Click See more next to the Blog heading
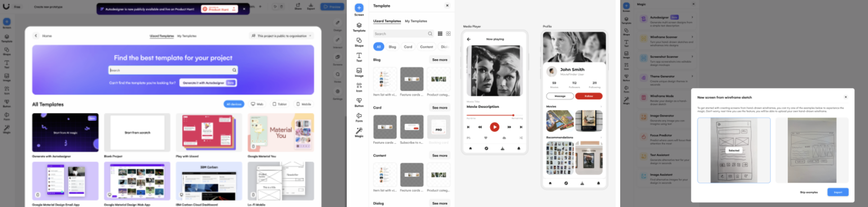Image resolution: width=868 pixels, height=207 pixels. point(440,60)
